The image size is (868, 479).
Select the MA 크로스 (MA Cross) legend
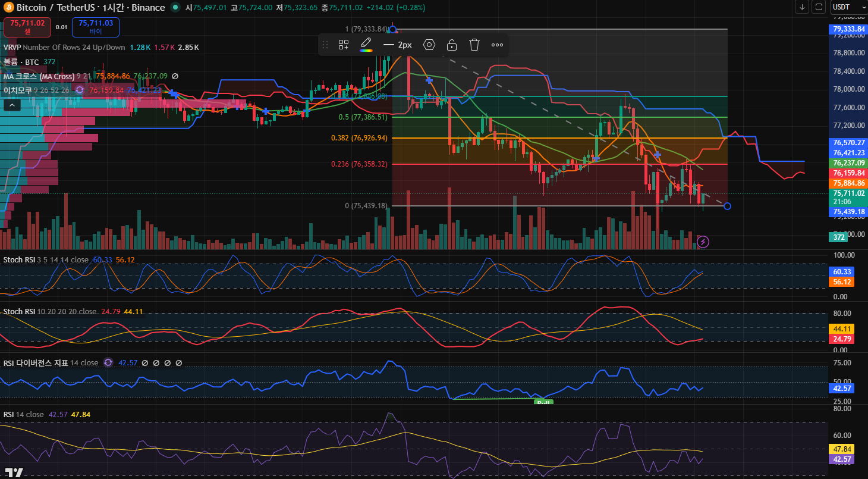point(39,76)
